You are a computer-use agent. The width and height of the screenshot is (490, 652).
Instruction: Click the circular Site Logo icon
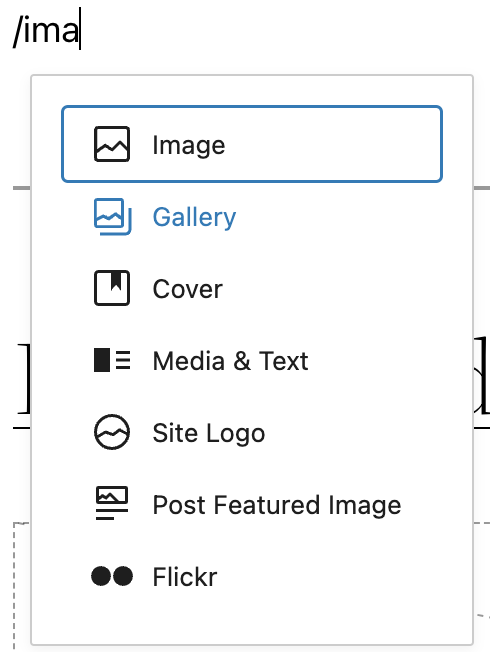111,432
